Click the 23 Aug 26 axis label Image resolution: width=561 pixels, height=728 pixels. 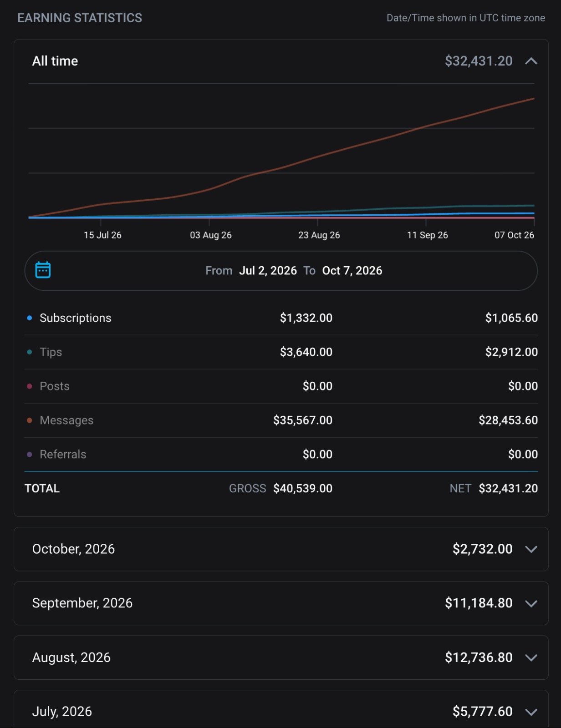pyautogui.click(x=319, y=235)
